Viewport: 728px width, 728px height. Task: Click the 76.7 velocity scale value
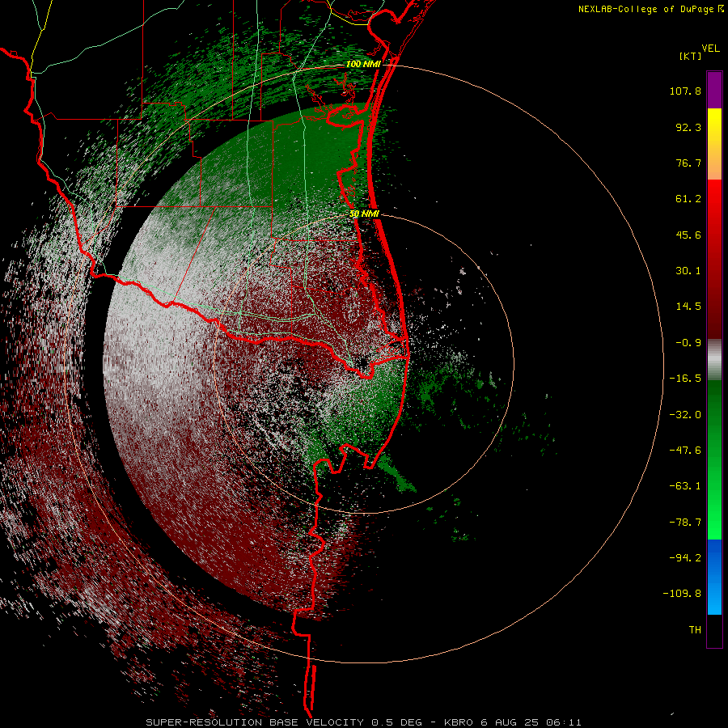688,163
